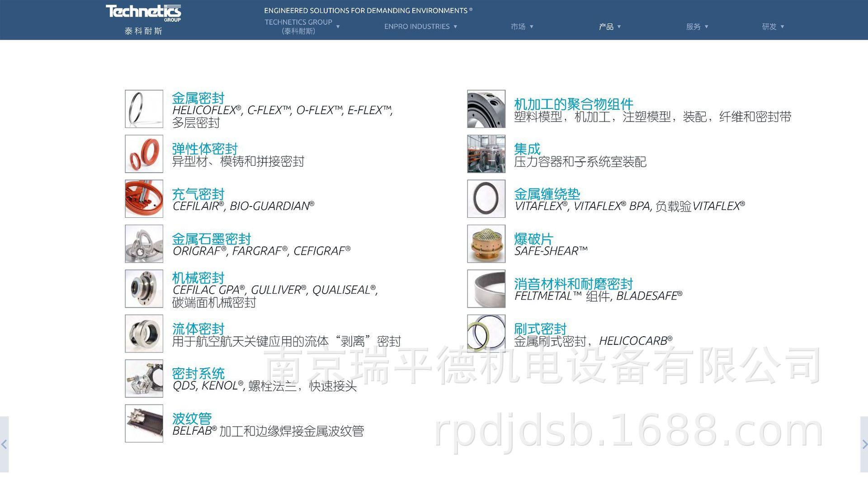Expand the 服务 dropdown arrow
The image size is (868, 488).
[706, 27]
